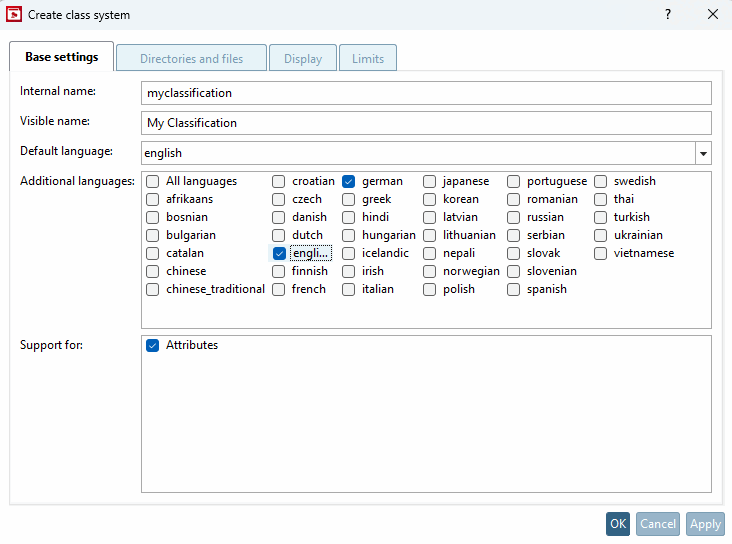The width and height of the screenshot is (732, 544).
Task: Tick the irish checkbox
Action: click(349, 271)
